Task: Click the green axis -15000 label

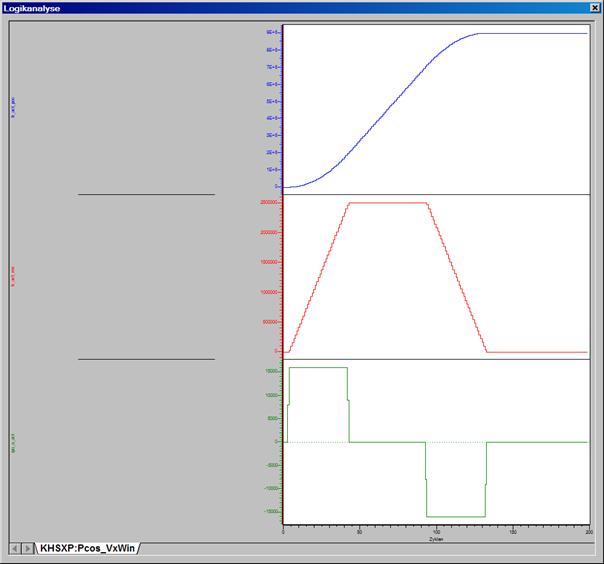Action: [270, 512]
